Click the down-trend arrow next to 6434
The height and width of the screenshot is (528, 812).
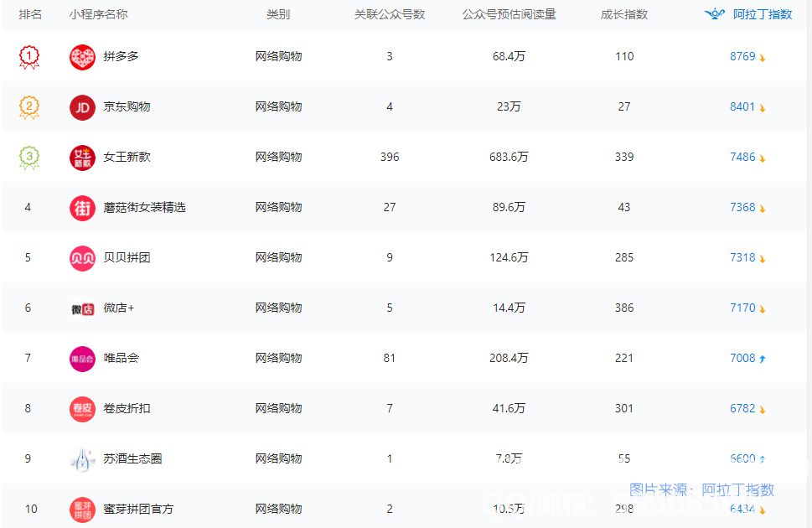coord(763,510)
